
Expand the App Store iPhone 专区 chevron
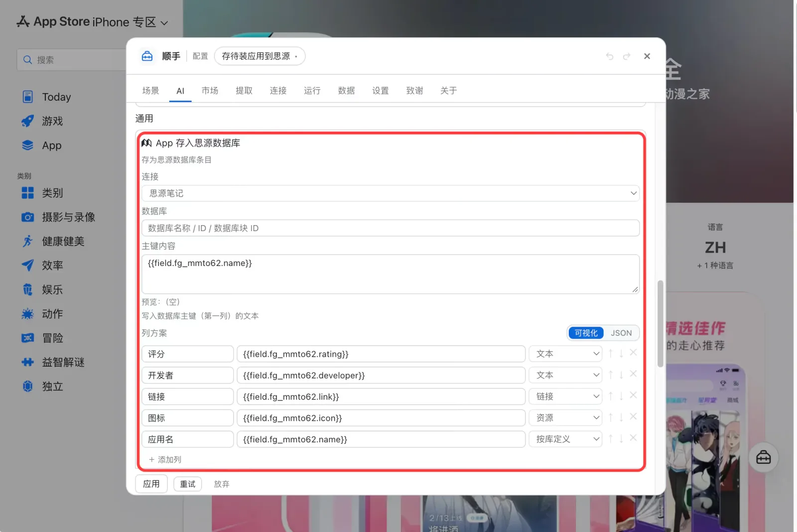[164, 23]
